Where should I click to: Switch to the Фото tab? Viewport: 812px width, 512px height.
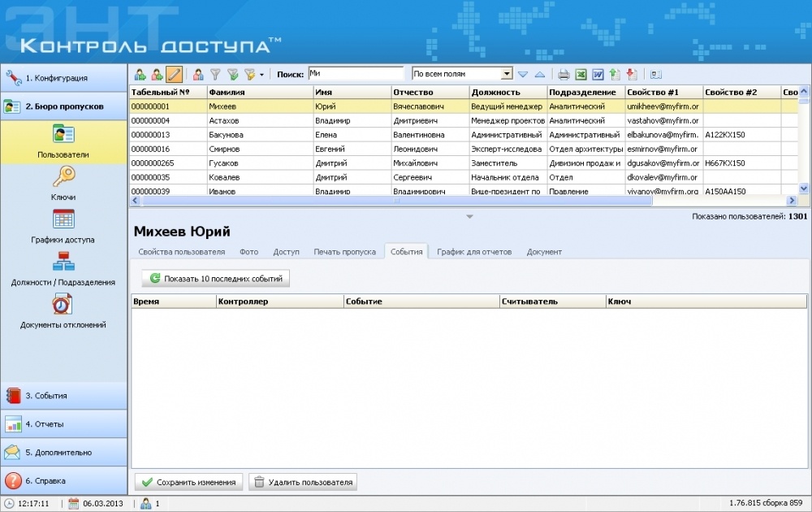click(x=248, y=252)
